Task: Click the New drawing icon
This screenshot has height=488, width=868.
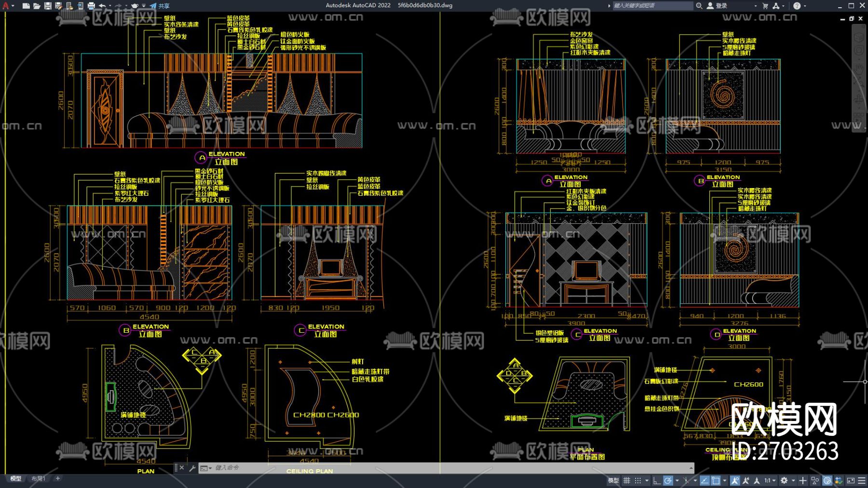Action: coord(26,6)
